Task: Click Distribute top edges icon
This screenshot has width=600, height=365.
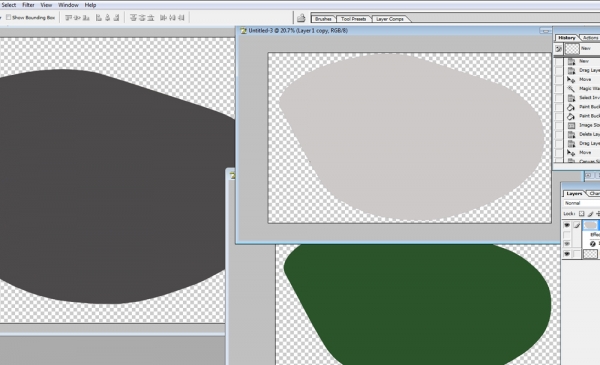Action: point(133,18)
